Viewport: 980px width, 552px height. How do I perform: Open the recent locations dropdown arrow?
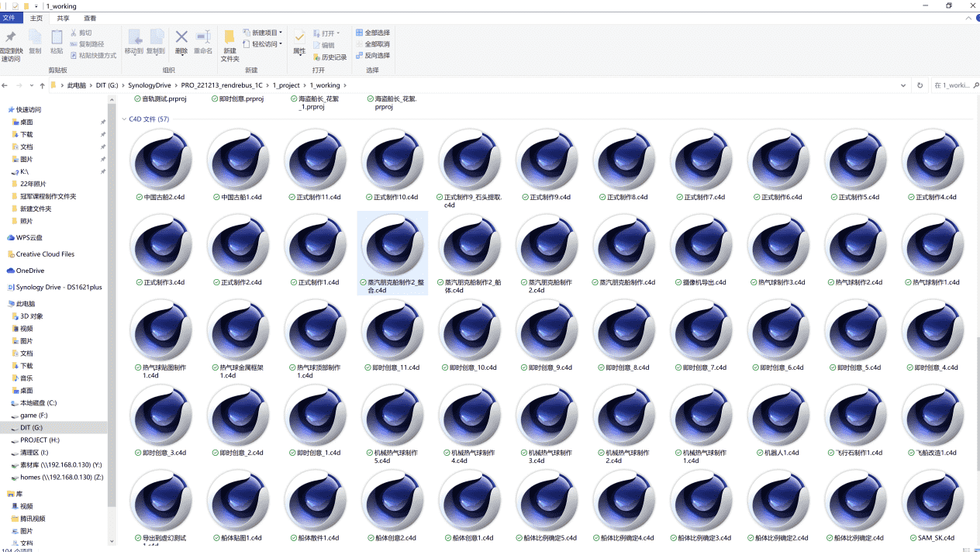[x=30, y=85]
